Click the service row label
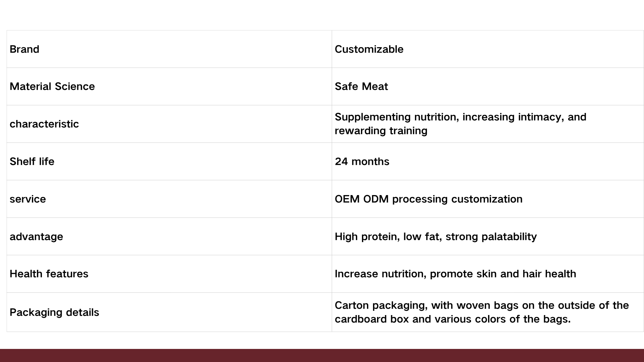This screenshot has height=362, width=644. [x=28, y=199]
